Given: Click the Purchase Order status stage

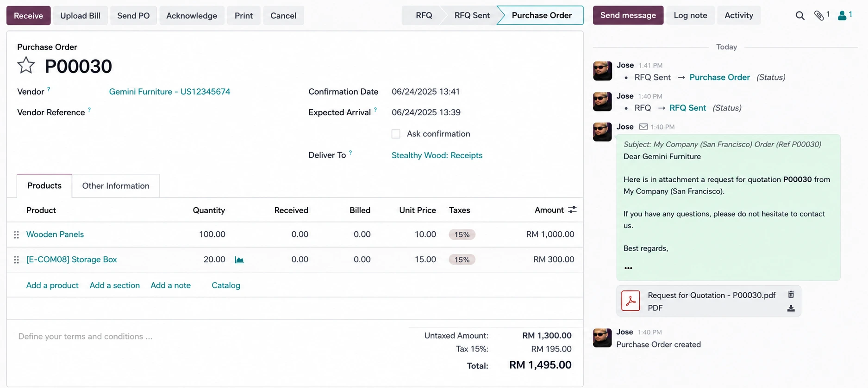Looking at the screenshot, I should [542, 15].
